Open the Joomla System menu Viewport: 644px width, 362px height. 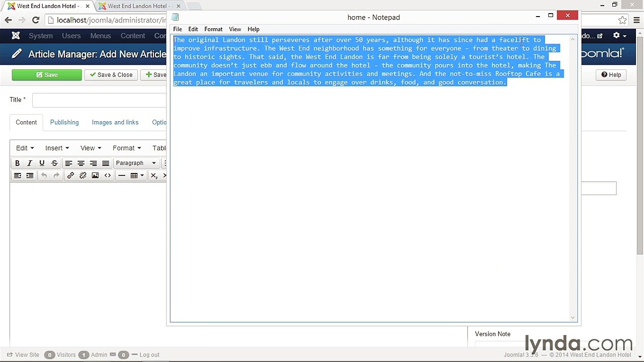[x=41, y=36]
